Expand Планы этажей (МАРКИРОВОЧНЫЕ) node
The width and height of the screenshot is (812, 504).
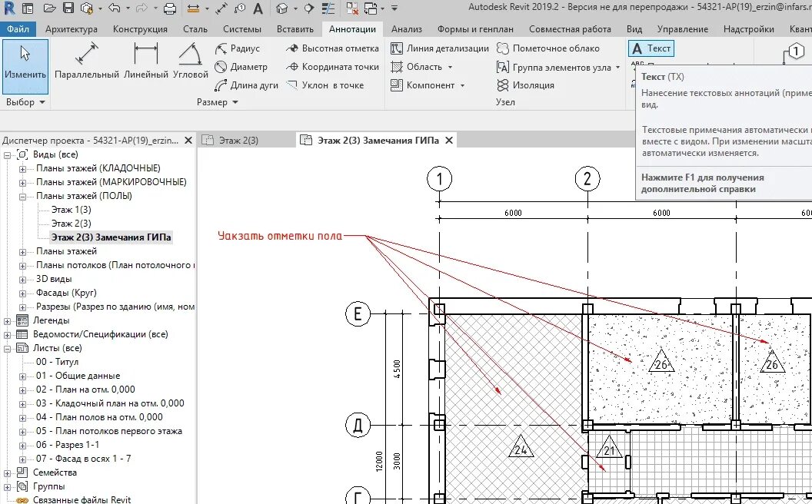coord(23,183)
